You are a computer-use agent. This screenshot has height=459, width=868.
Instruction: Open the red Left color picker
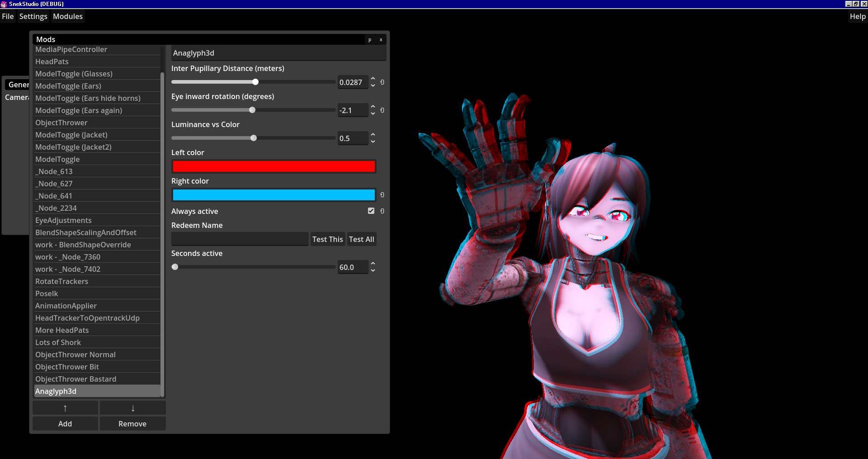coord(274,166)
